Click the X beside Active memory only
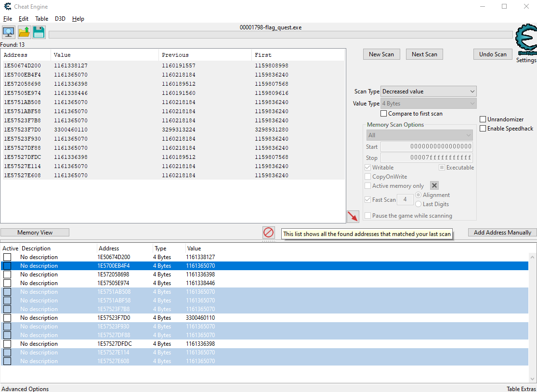Screen dimensions: 537x392 click(434, 185)
